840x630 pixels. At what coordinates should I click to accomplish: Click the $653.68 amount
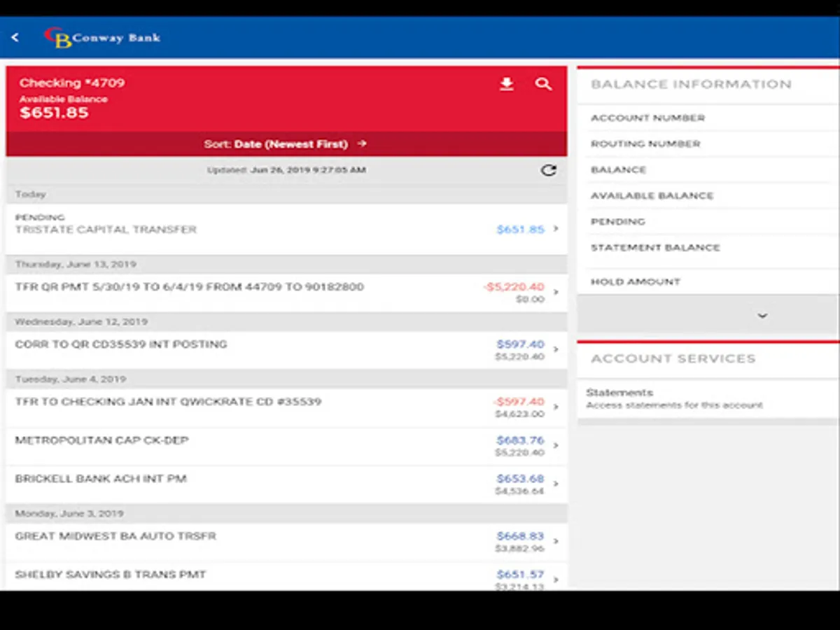[x=520, y=479]
